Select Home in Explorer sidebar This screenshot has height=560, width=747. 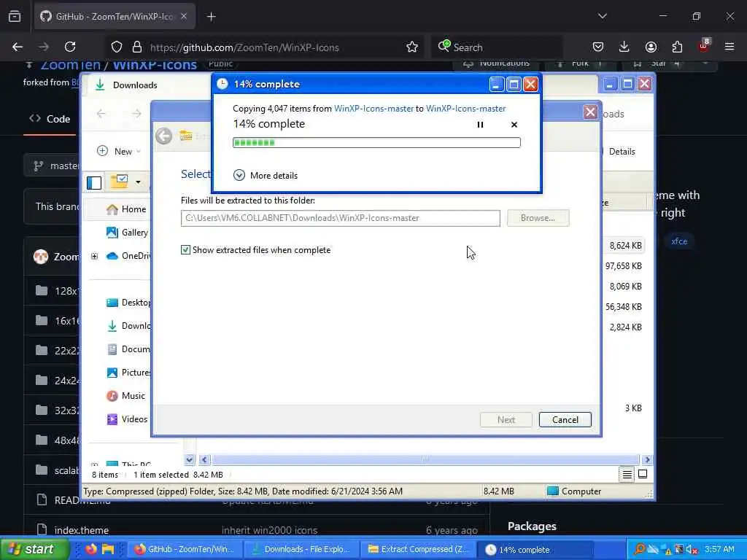(126, 209)
